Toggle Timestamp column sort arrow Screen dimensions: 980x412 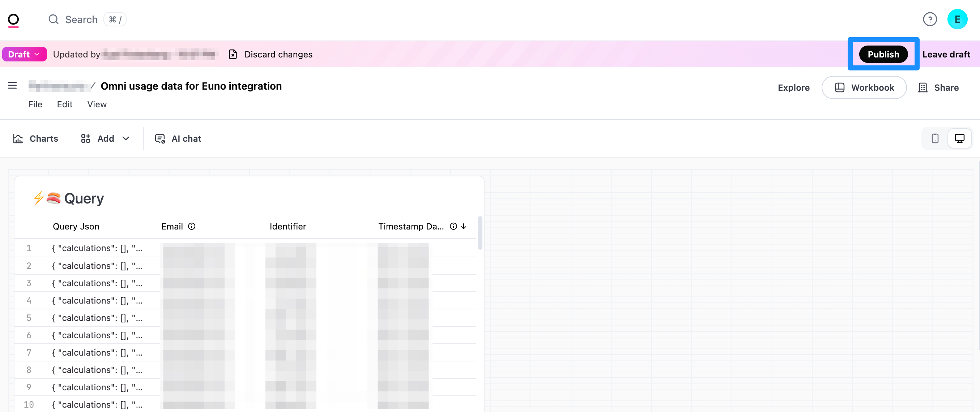click(464, 227)
